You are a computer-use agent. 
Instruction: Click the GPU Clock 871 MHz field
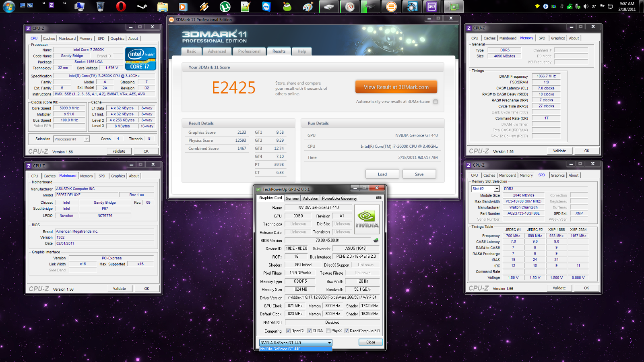click(295, 306)
